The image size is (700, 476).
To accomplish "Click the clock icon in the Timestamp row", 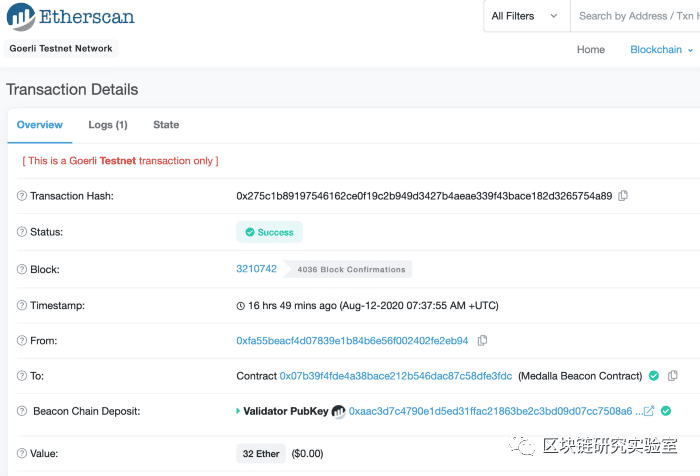I will [x=241, y=306].
